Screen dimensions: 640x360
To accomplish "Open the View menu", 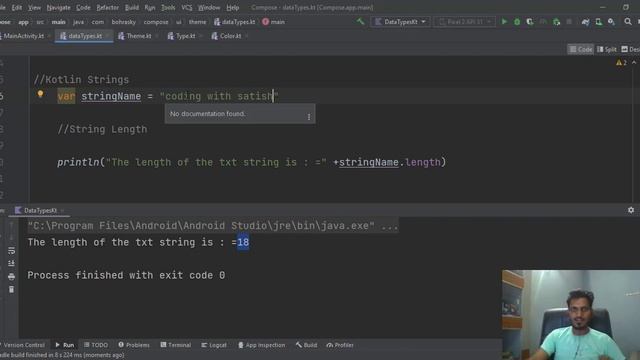I will [34, 7].
